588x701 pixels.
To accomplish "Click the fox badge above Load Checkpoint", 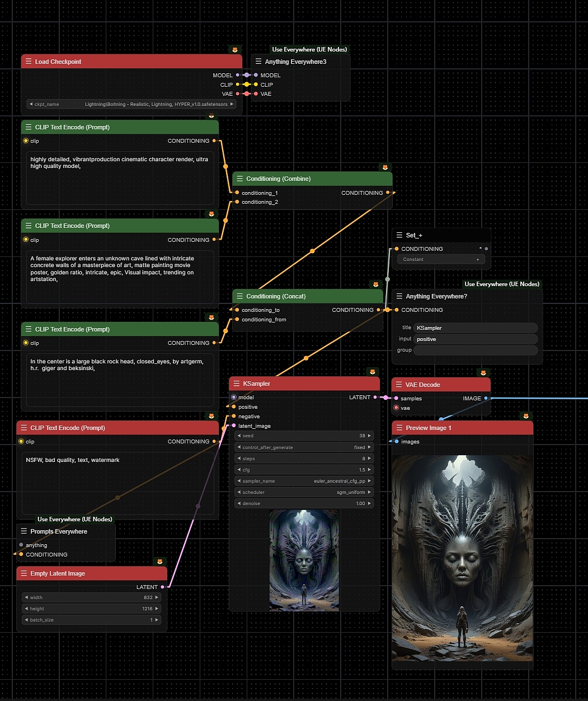I will pyautogui.click(x=235, y=50).
